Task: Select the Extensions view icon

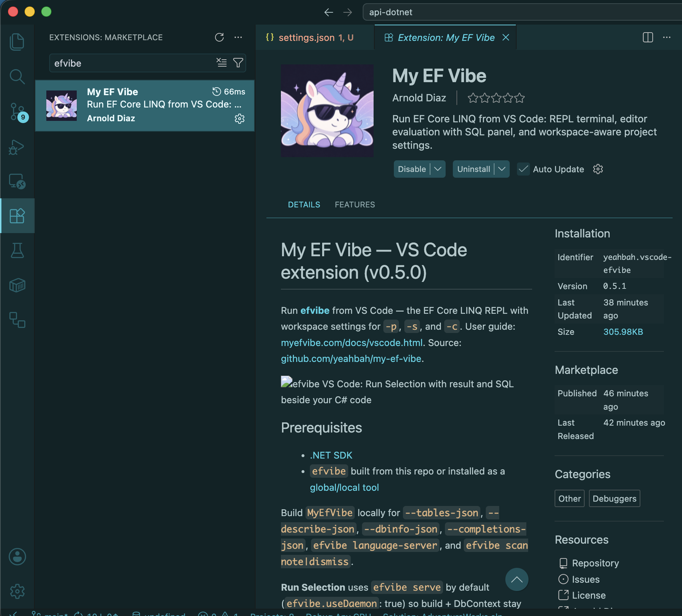Action: click(17, 216)
